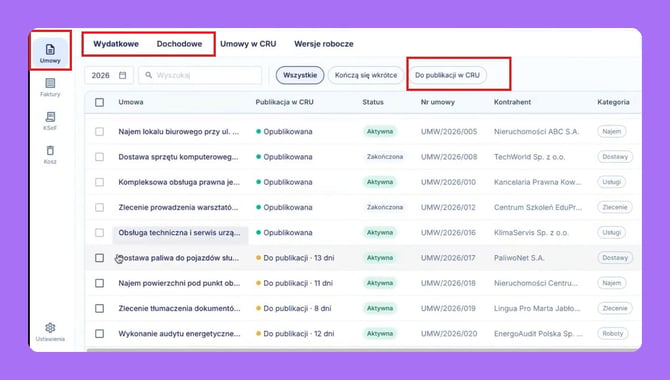The height and width of the screenshot is (380, 670).
Task: Check the Wykonanie audytu energetycznego checkbox
Action: coord(100,333)
